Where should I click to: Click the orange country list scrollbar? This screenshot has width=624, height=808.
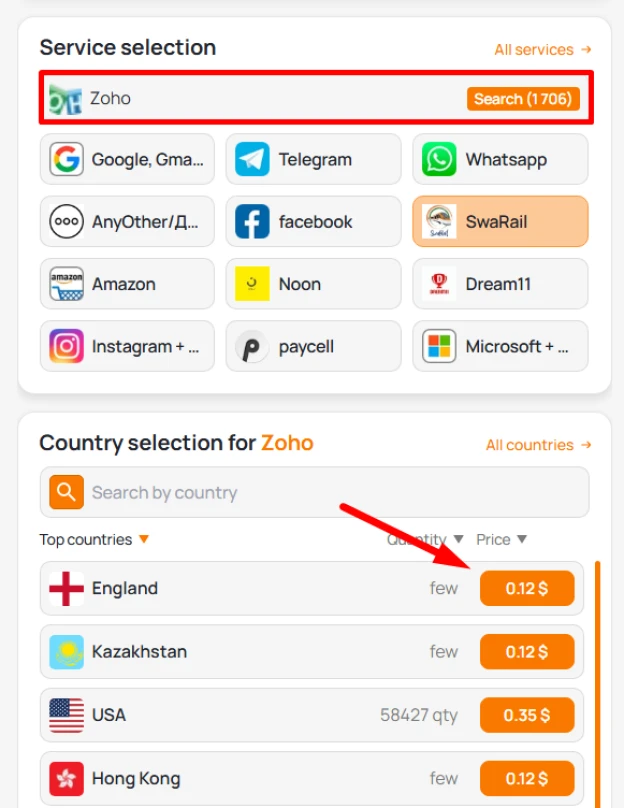point(598,684)
